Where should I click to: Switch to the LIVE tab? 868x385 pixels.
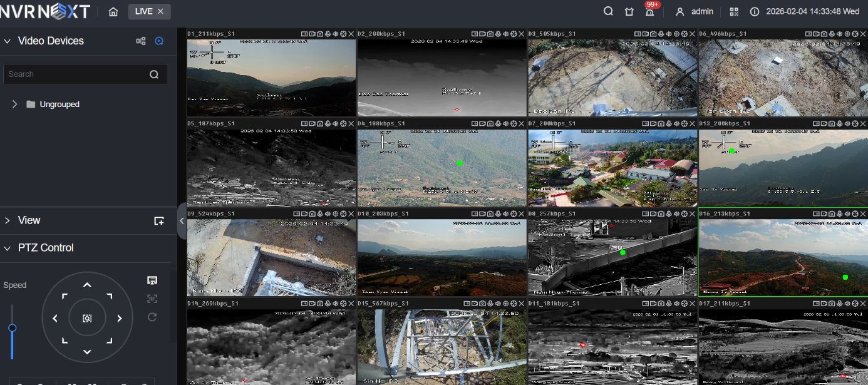pos(143,11)
